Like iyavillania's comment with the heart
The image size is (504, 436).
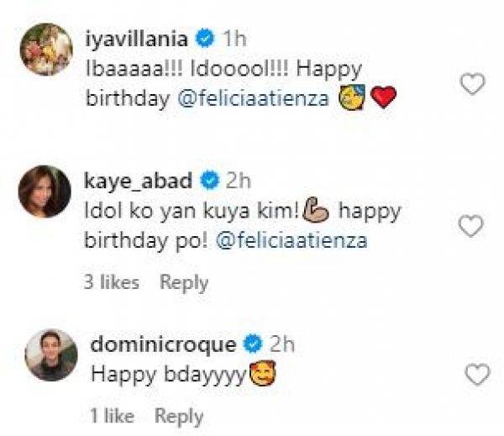pyautogui.click(x=475, y=84)
